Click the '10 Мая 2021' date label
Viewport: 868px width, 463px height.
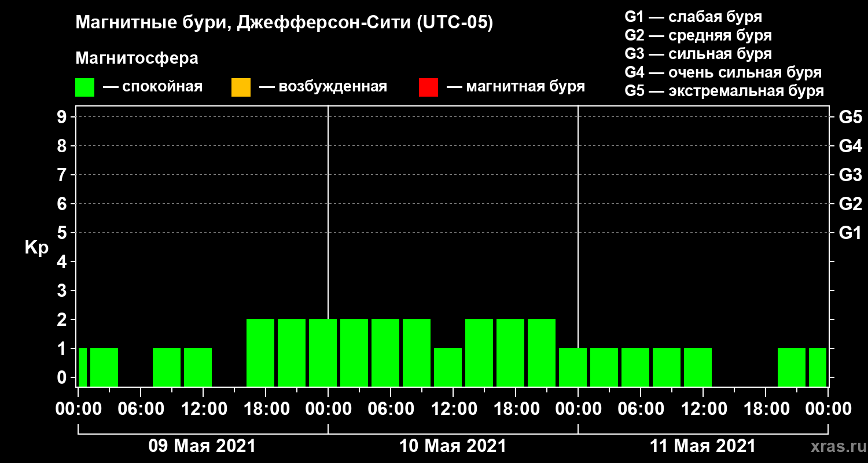click(x=453, y=446)
